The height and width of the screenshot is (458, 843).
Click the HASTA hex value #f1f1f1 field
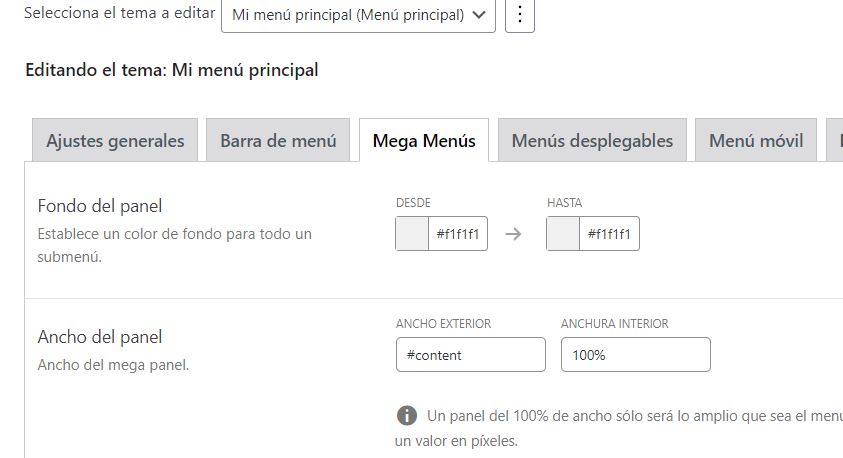(x=609, y=234)
